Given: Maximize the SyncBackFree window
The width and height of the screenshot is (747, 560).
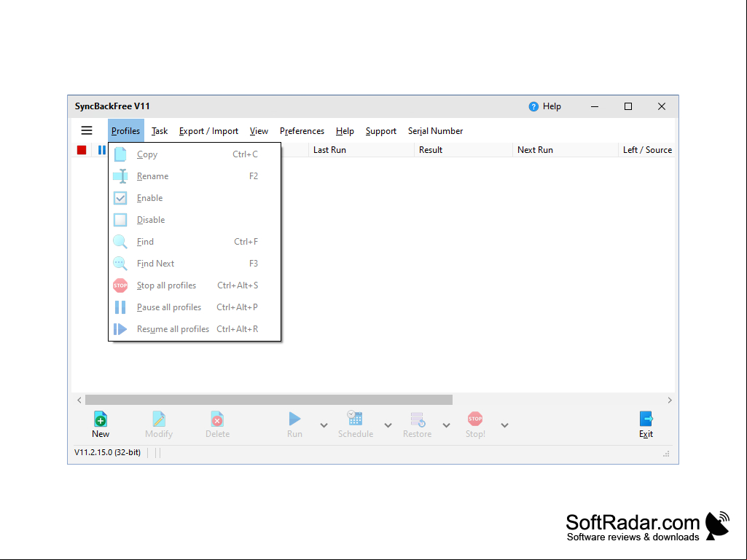Looking at the screenshot, I should click(x=628, y=106).
